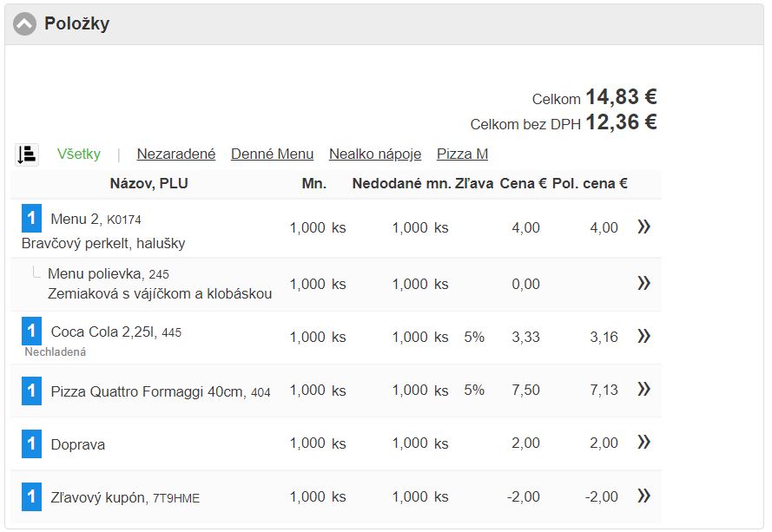Image resolution: width=772 pixels, height=532 pixels.
Task: Switch to Denné Menu category
Action: (272, 154)
